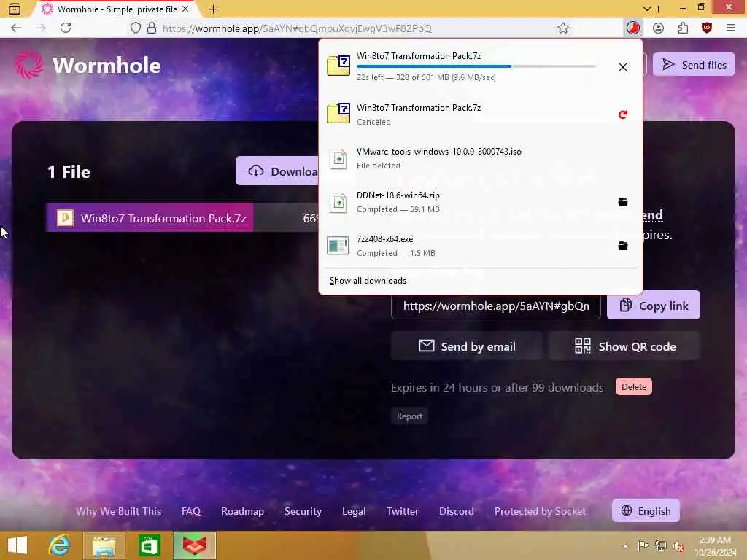The image size is (747, 560).
Task: Click the share link text field
Action: 495,306
